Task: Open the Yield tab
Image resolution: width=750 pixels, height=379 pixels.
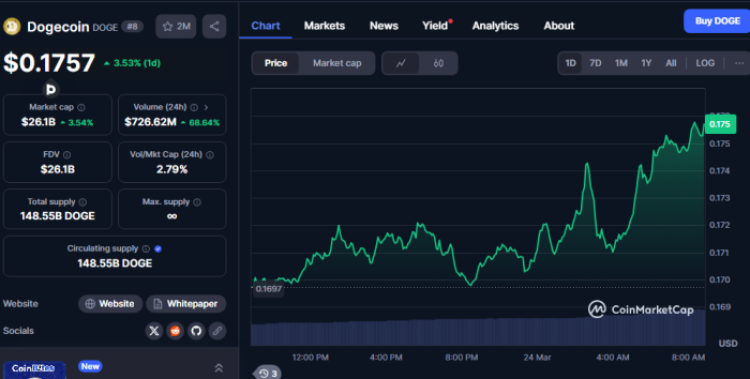Action: (436, 26)
